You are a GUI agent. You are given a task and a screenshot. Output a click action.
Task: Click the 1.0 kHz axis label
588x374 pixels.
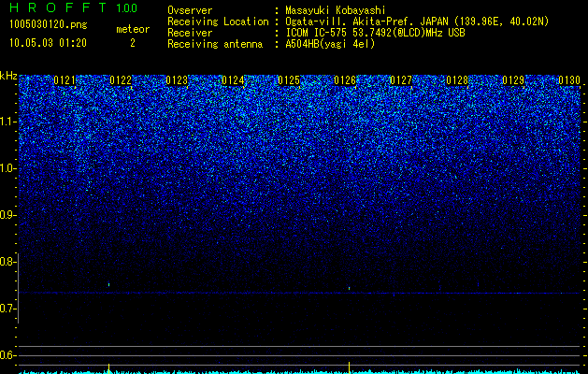pyautogui.click(x=7, y=168)
